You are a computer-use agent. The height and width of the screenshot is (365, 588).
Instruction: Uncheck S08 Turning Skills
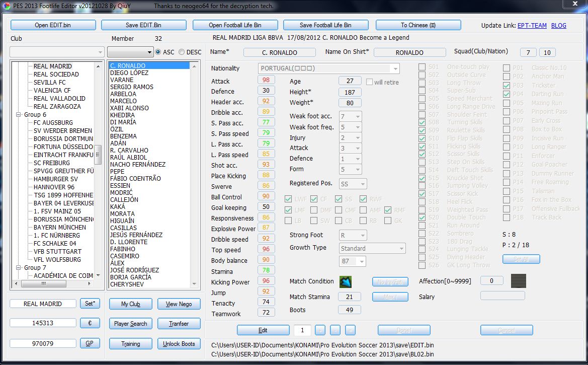(423, 122)
